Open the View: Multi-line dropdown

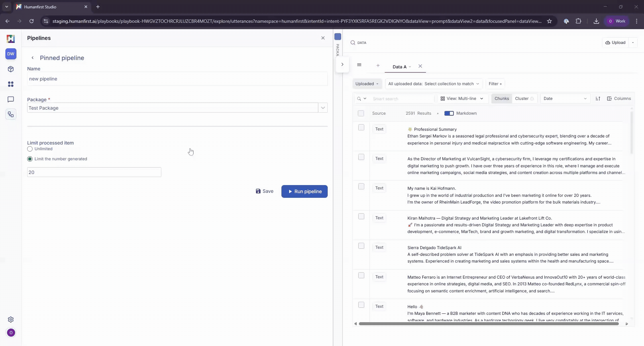[462, 99]
